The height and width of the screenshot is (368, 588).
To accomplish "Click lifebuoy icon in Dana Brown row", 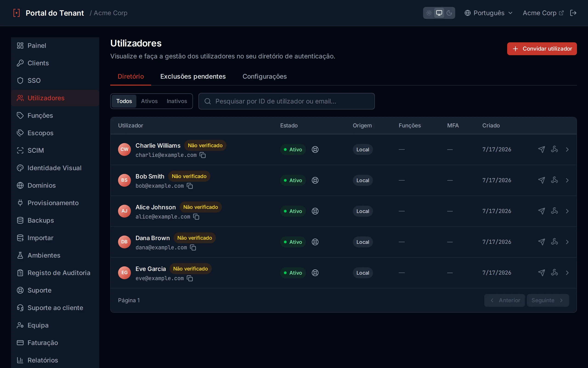I will tap(315, 242).
